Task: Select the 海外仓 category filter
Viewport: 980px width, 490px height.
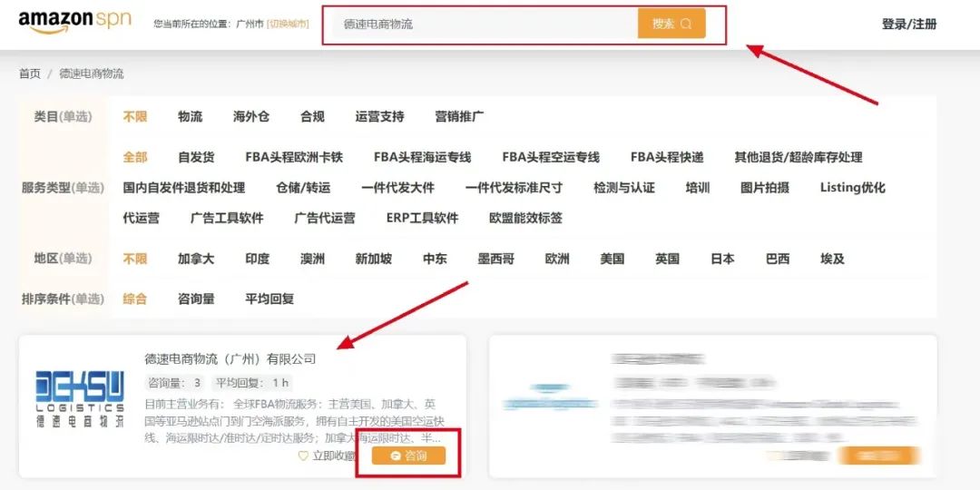Action: click(251, 116)
